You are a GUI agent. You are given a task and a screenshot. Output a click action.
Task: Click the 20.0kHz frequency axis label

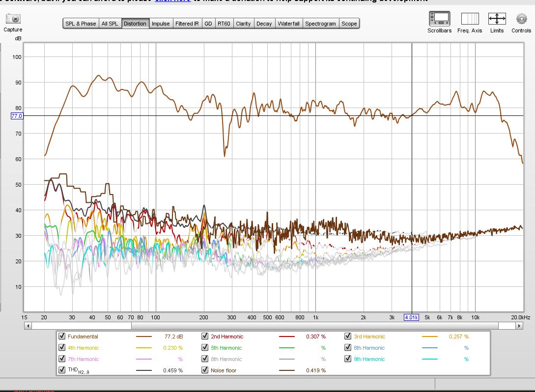[521, 317]
